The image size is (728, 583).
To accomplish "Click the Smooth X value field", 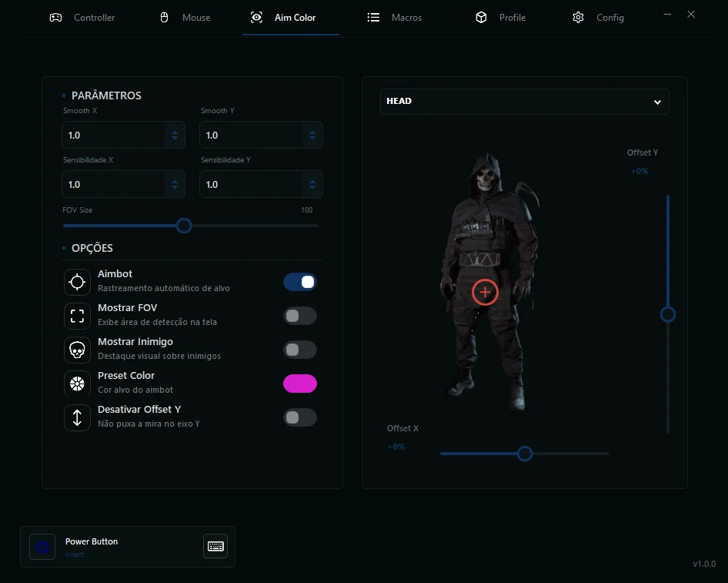I will coord(123,136).
